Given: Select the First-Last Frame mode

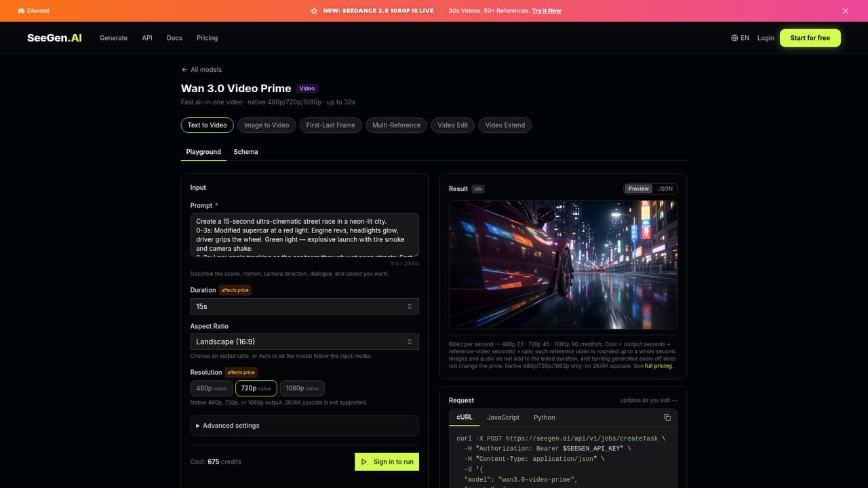Looking at the screenshot, I should click(x=330, y=125).
